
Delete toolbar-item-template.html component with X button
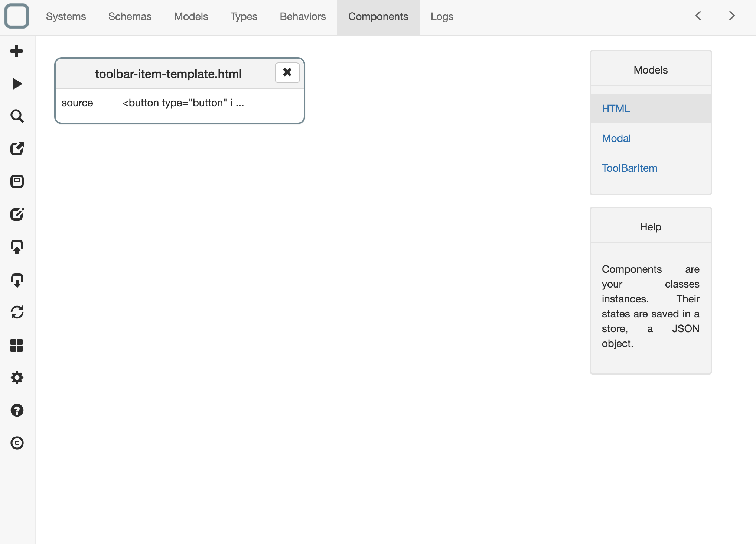287,72
